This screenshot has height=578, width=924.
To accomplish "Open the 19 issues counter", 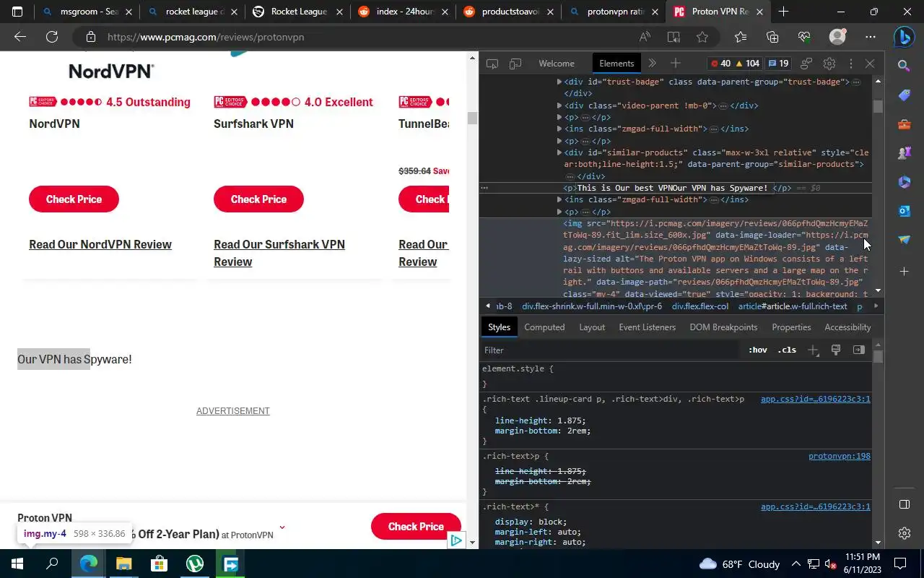I will pos(778,64).
